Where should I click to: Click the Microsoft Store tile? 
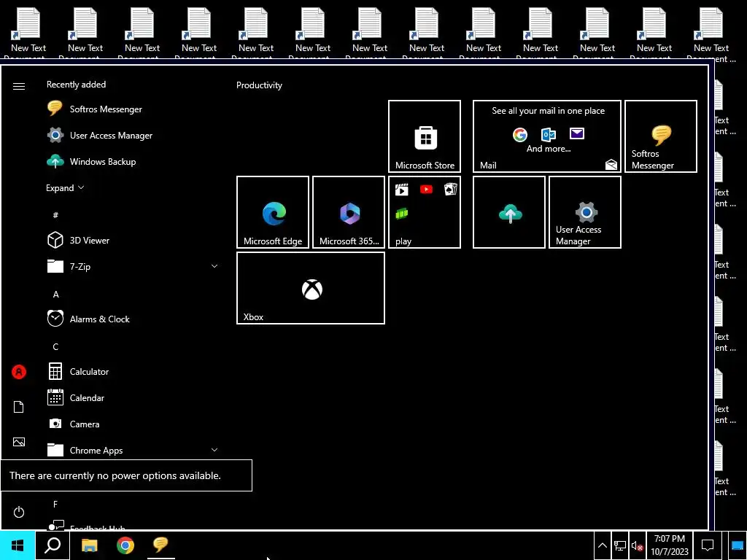pyautogui.click(x=425, y=136)
